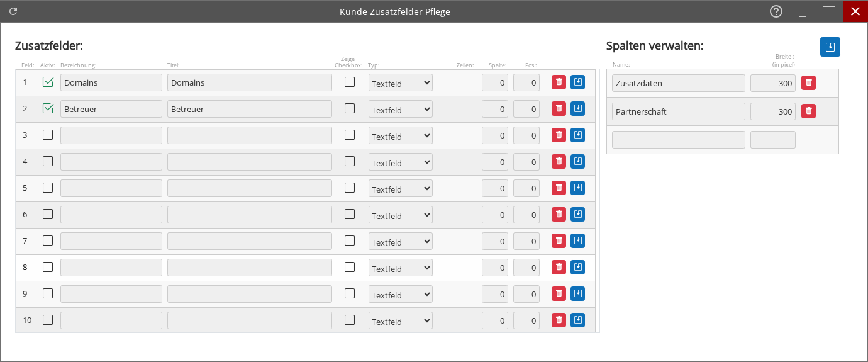This screenshot has width=868, height=362.
Task: Delete the Zusatzdaten column
Action: pyautogui.click(x=808, y=83)
